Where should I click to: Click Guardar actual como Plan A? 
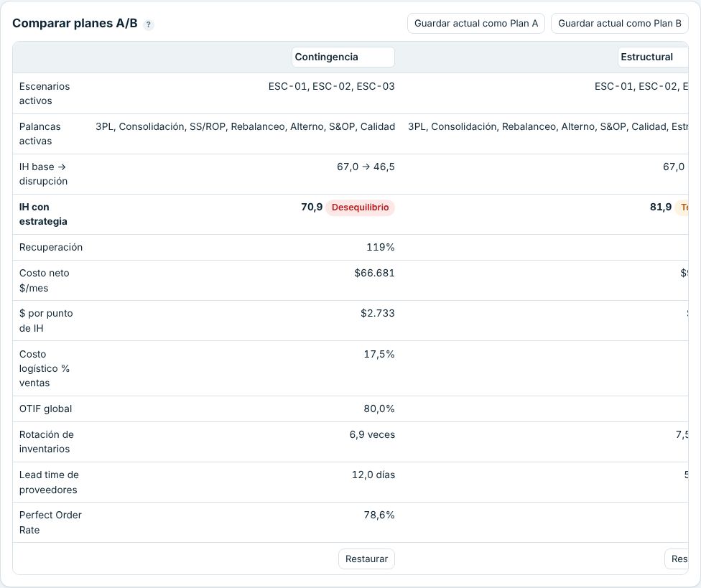475,23
